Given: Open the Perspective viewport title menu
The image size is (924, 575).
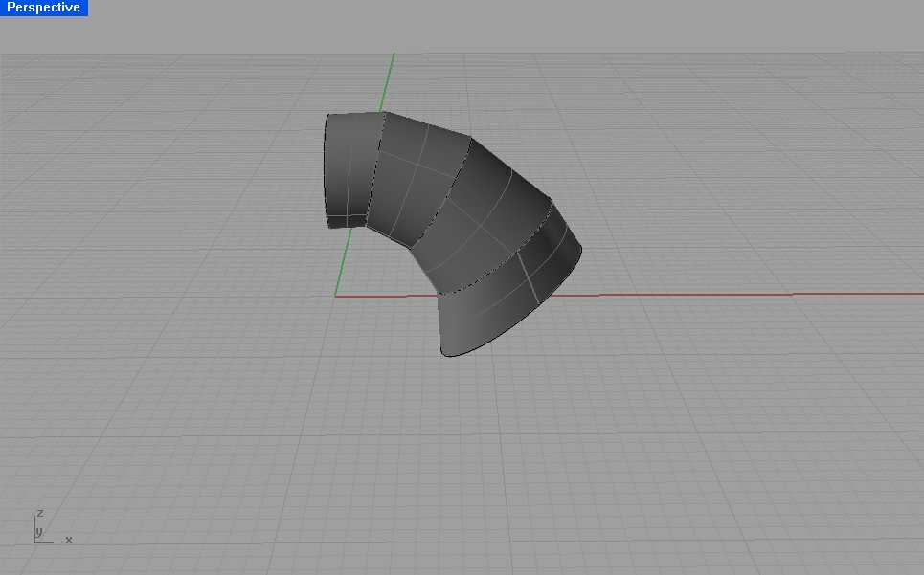Looking at the screenshot, I should [44, 8].
